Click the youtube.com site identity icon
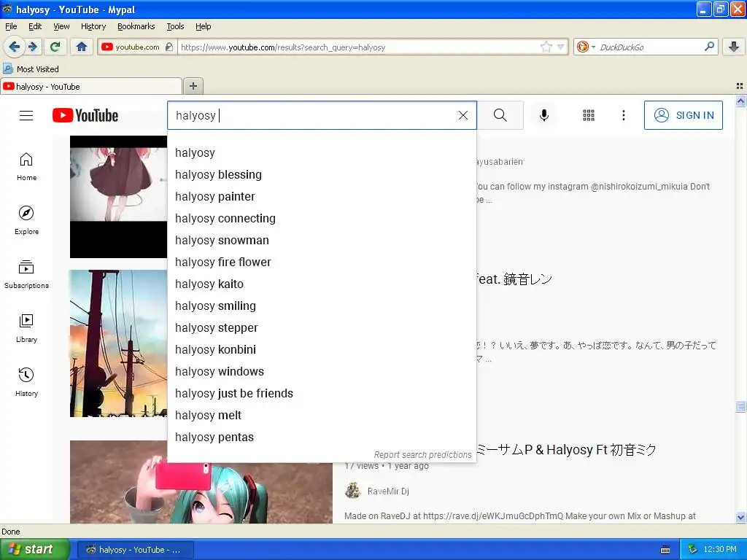The image size is (747, 560). click(136, 47)
